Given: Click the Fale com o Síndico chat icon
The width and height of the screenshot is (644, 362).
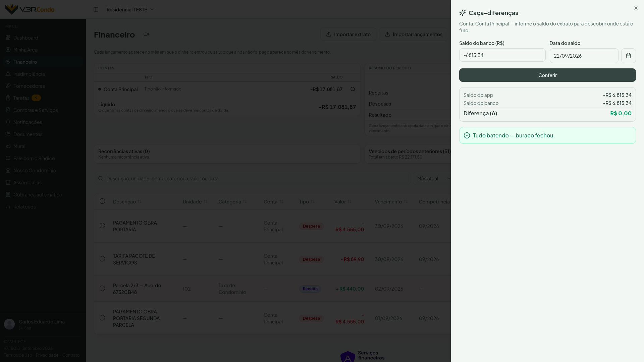Looking at the screenshot, I should pyautogui.click(x=8, y=158).
